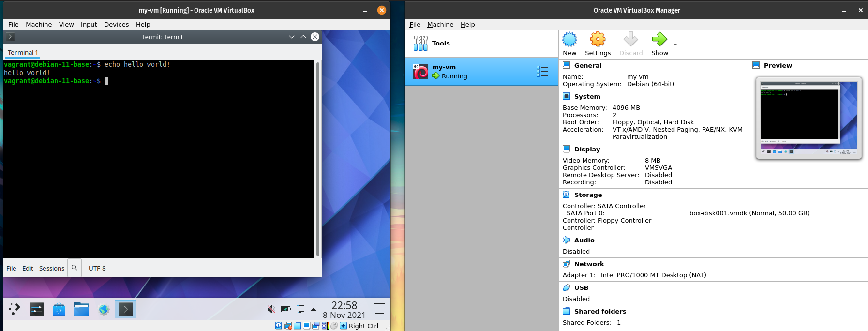Image resolution: width=868 pixels, height=331 pixels.
Task: Open Help menu in VirtualBox Manager
Action: (467, 24)
